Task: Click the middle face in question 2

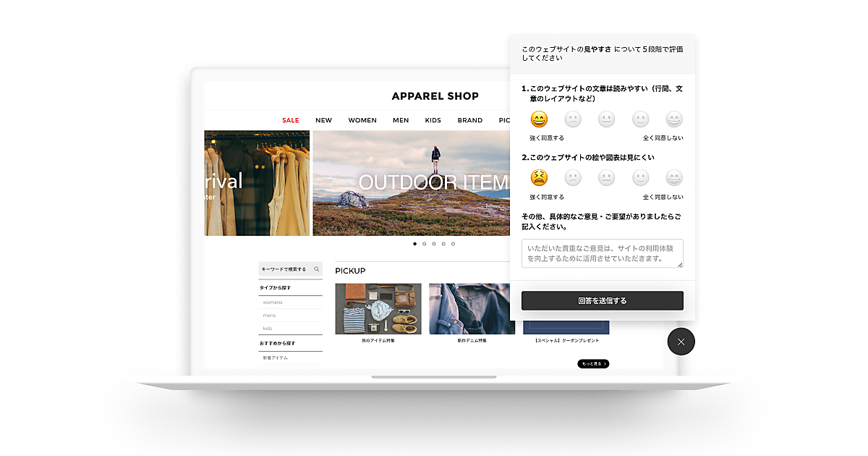Action: (x=606, y=177)
